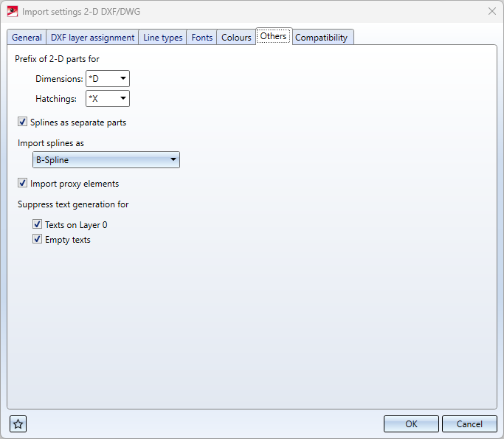Click the application icon in title bar

coord(13,12)
